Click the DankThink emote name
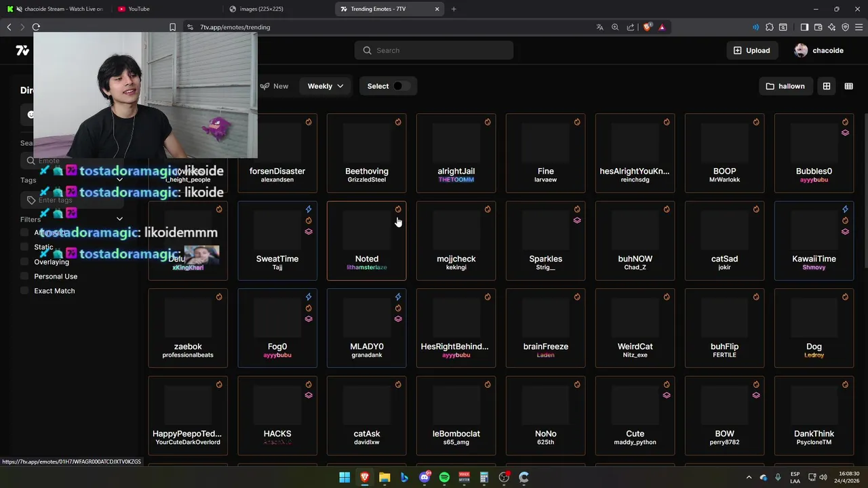The image size is (868, 488). tap(814, 434)
